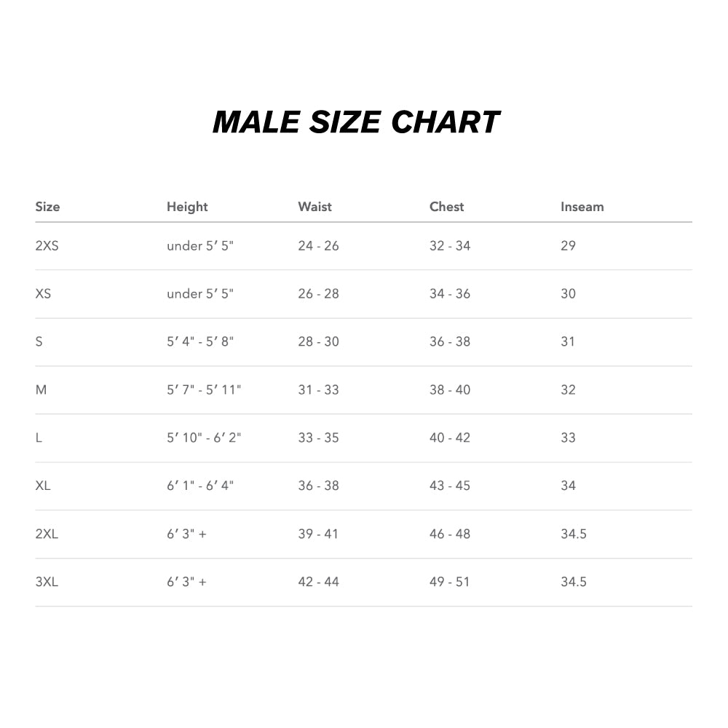Select inseam value 34 in XL row
Screen dimensions: 728x728
(x=568, y=486)
